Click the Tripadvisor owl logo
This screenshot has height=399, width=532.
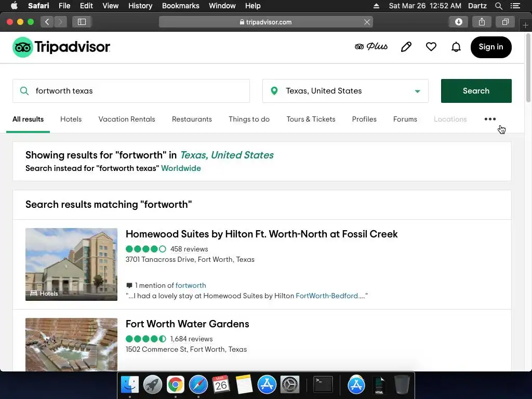click(x=22, y=47)
